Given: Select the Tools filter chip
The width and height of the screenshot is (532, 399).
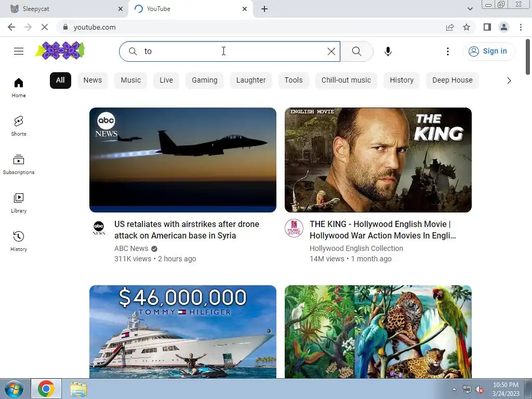Looking at the screenshot, I should [x=294, y=81].
